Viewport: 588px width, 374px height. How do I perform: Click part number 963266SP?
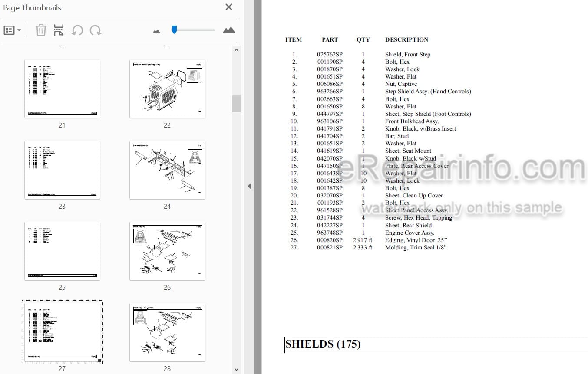tap(330, 92)
